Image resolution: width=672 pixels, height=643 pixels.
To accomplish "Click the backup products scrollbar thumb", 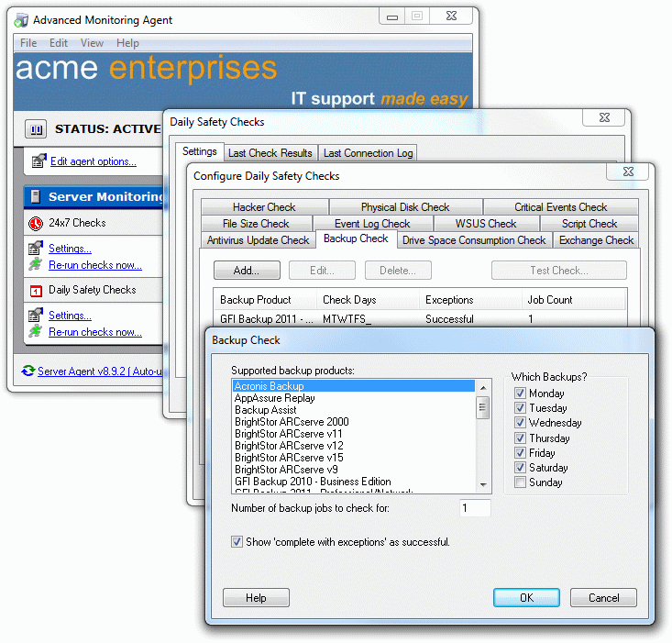I will pos(483,407).
